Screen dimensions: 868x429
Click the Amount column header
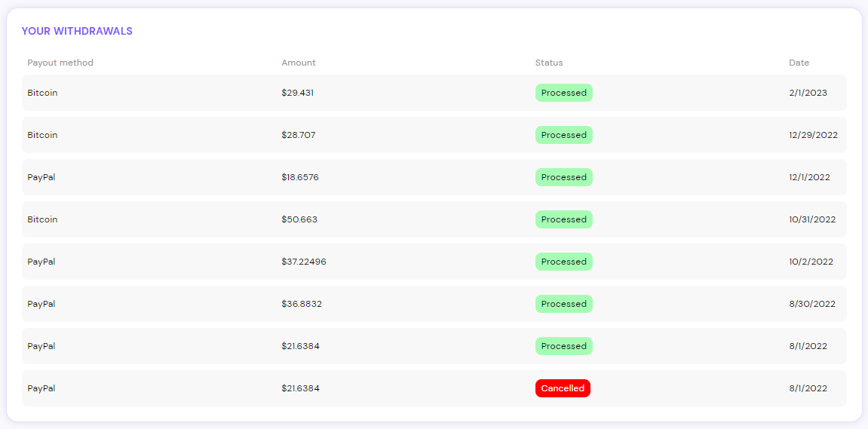(299, 63)
